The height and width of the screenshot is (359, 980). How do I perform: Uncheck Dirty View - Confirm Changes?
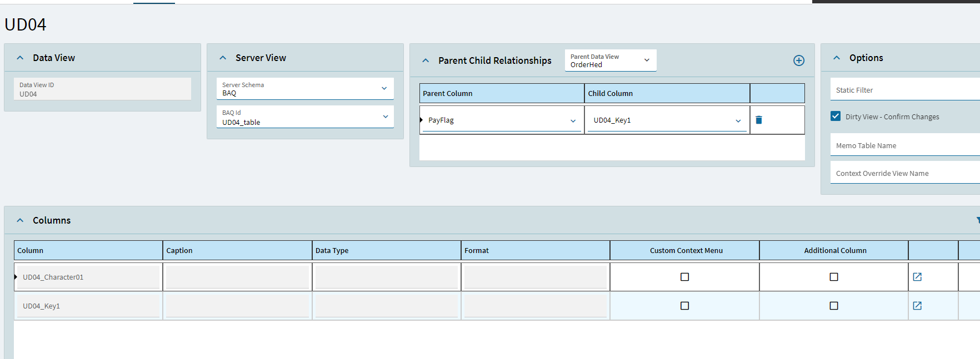(x=836, y=116)
